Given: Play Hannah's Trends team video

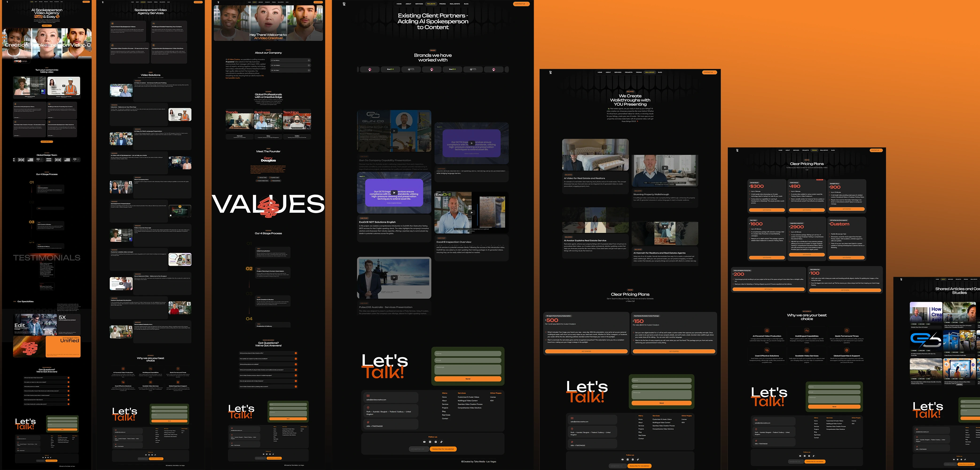Looking at the screenshot, I should click(239, 121).
